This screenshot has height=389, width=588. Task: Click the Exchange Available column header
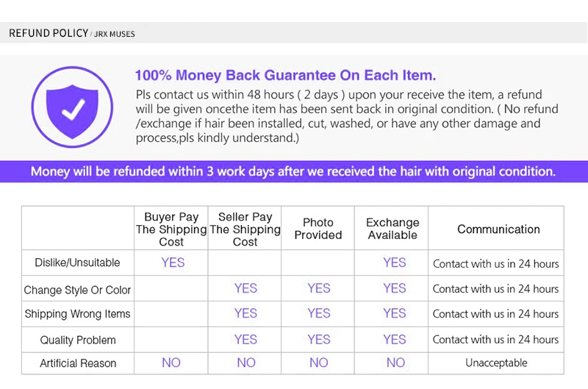[x=392, y=229]
